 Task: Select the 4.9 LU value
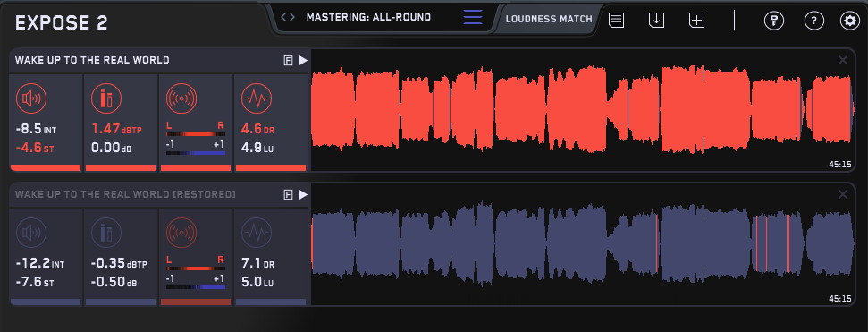(258, 148)
